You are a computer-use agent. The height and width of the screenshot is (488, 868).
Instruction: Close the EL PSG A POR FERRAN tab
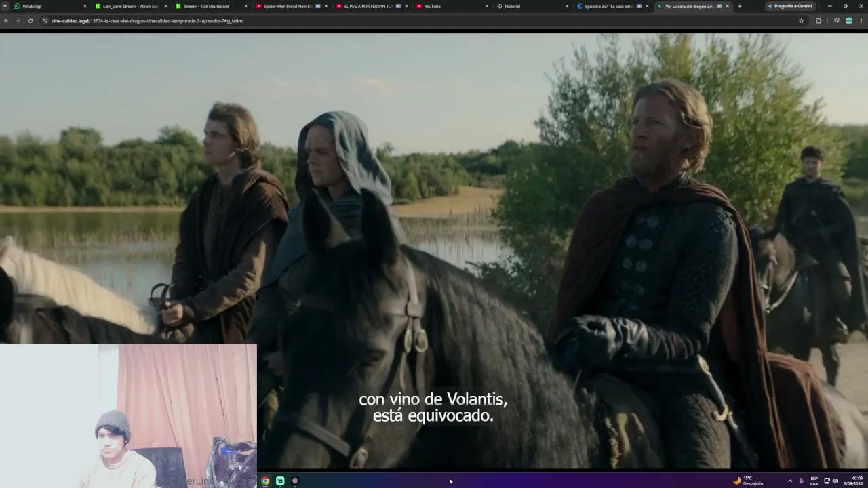click(x=406, y=6)
